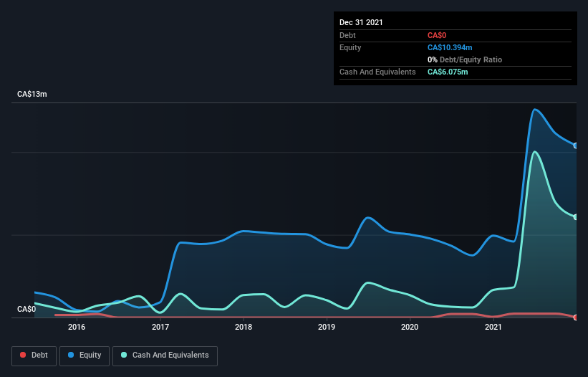Screen dimensions: 588x377
Task: Click the 2016 x-axis label
Action: (77, 327)
